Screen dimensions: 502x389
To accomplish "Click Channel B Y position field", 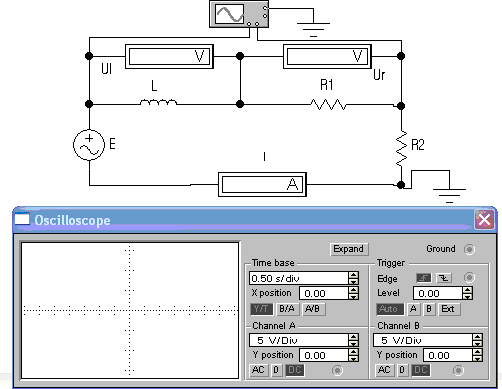I will (x=448, y=355).
